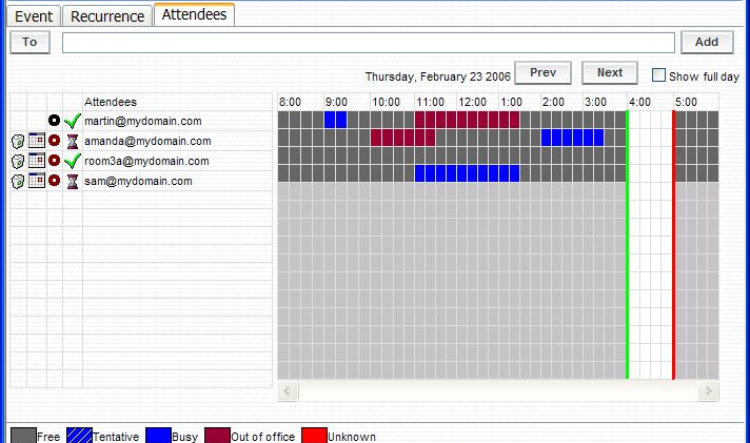Screen dimensions: 750x443
Task: Click the Thursday, February 23 2006 date label
Action: point(438,77)
